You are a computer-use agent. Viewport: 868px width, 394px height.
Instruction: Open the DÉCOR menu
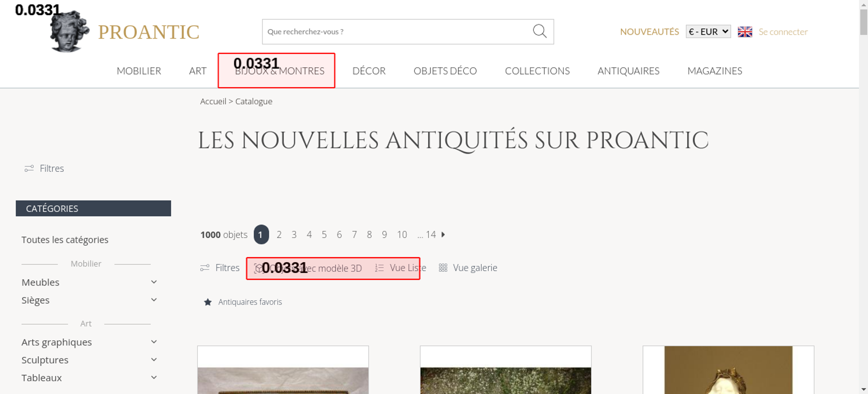(x=369, y=71)
